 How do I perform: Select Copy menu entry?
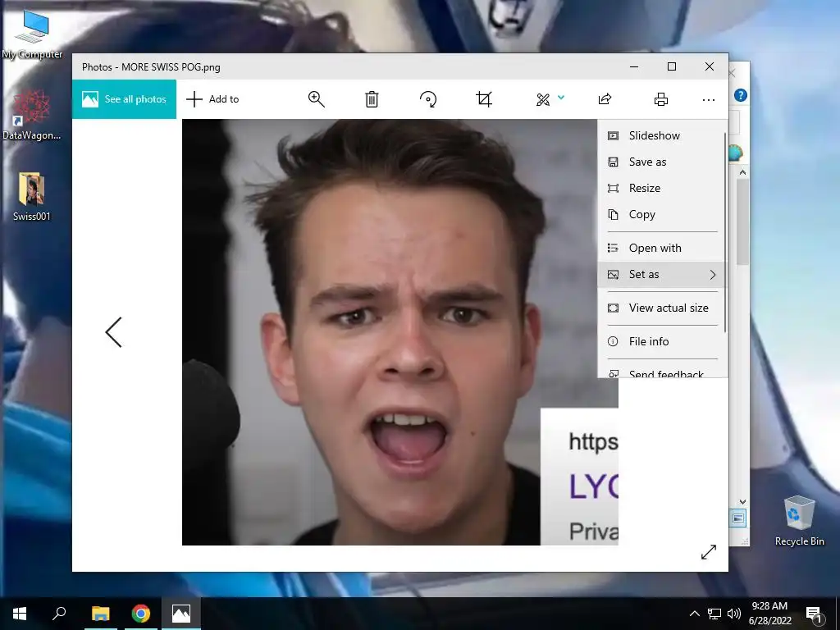(661, 214)
